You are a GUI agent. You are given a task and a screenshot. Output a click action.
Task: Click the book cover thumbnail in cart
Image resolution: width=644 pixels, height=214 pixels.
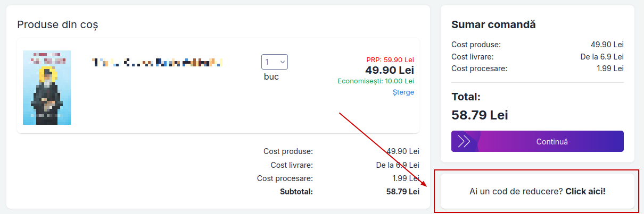click(x=47, y=88)
